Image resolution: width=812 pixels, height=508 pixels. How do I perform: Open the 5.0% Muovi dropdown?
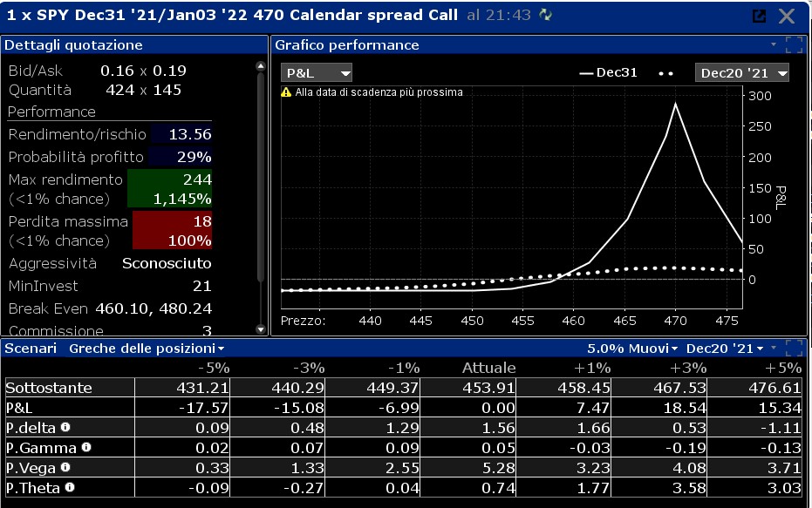click(x=632, y=349)
